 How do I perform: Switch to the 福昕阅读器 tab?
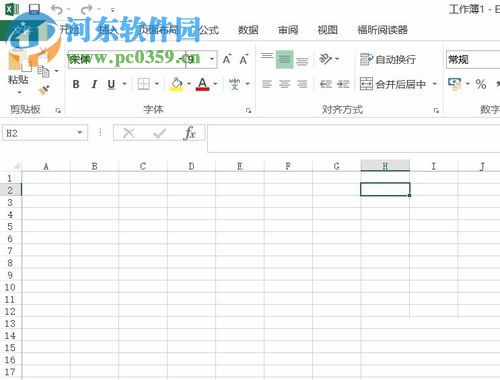(x=383, y=30)
